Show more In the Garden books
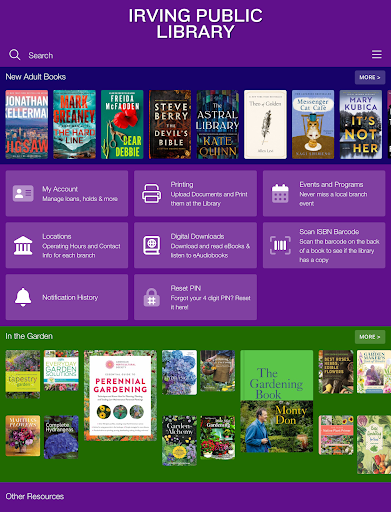This screenshot has width=391, height=512. pos(370,337)
